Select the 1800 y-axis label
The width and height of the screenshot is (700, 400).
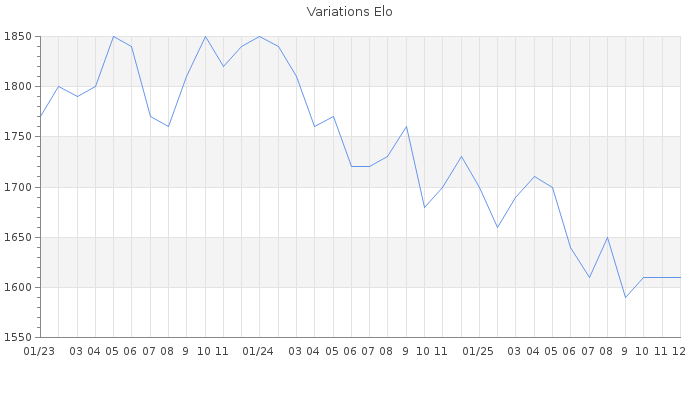click(18, 87)
